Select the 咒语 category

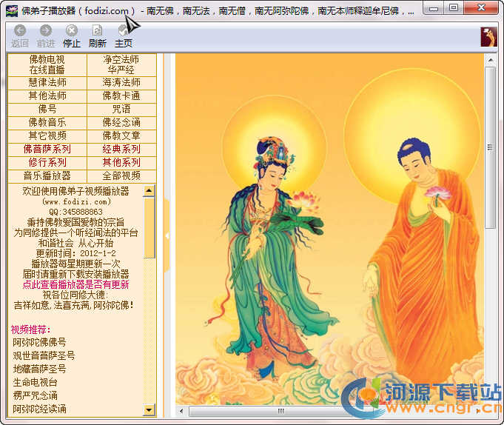click(x=121, y=110)
